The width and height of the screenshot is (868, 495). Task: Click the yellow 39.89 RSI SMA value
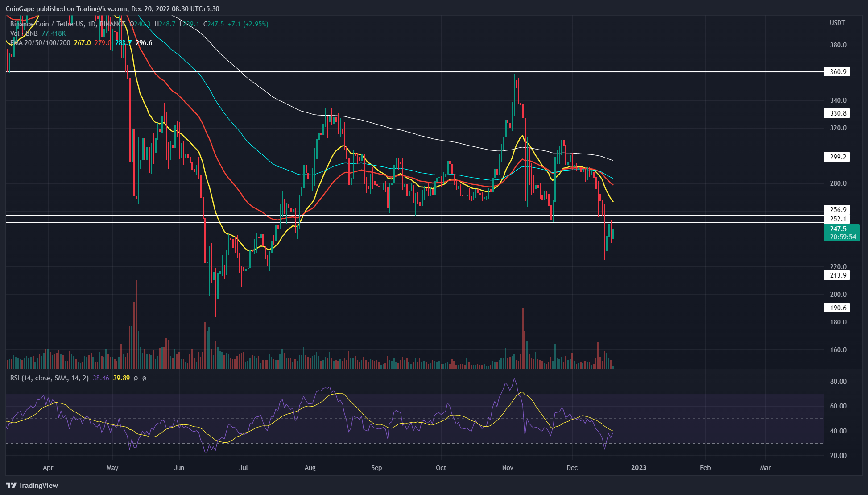point(121,378)
